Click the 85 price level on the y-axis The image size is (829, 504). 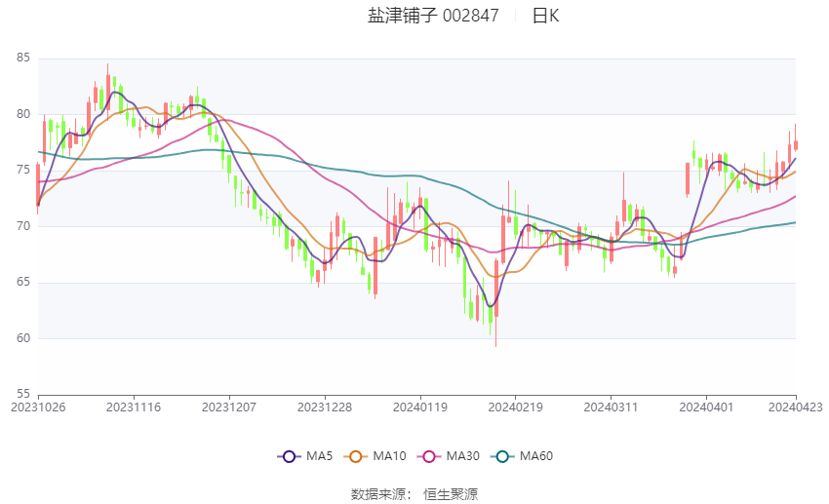(x=23, y=58)
